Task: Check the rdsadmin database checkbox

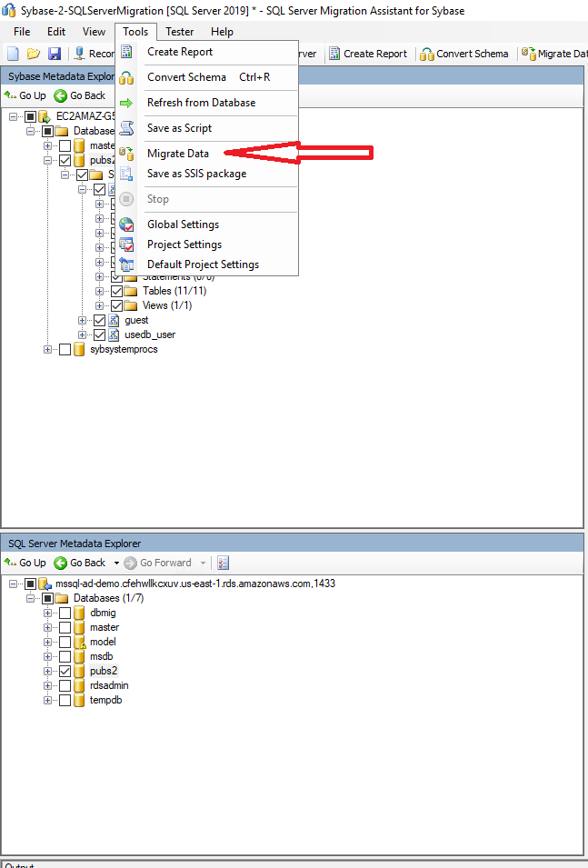Action: click(x=65, y=686)
